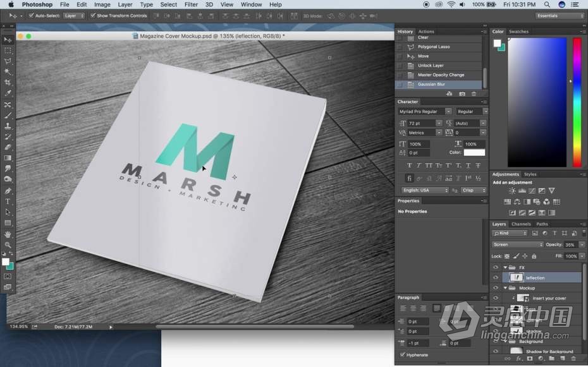The width and height of the screenshot is (588, 367).
Task: Select the Hand tool
Action: click(x=8, y=234)
